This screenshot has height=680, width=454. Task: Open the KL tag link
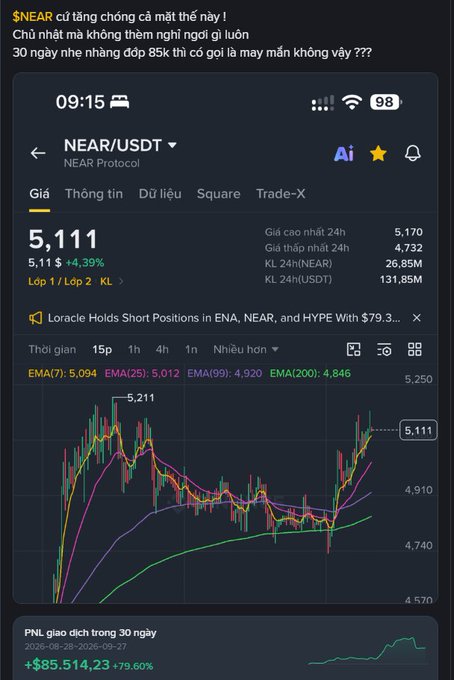coord(106,281)
